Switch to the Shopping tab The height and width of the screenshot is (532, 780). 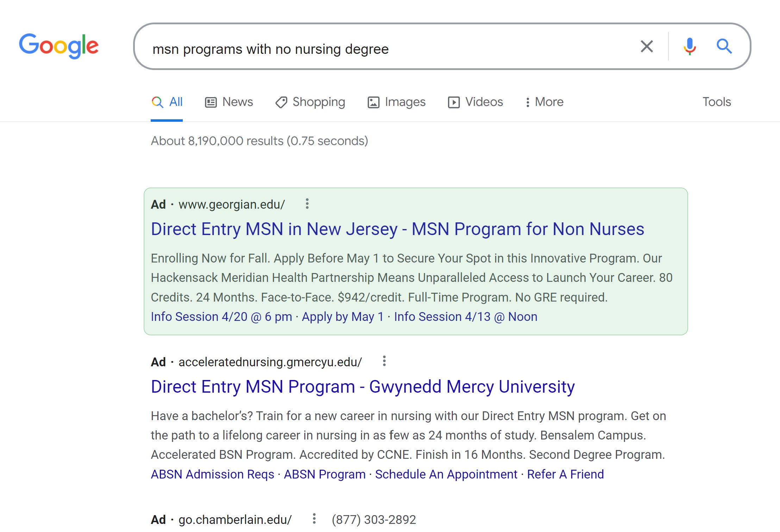pyautogui.click(x=310, y=102)
